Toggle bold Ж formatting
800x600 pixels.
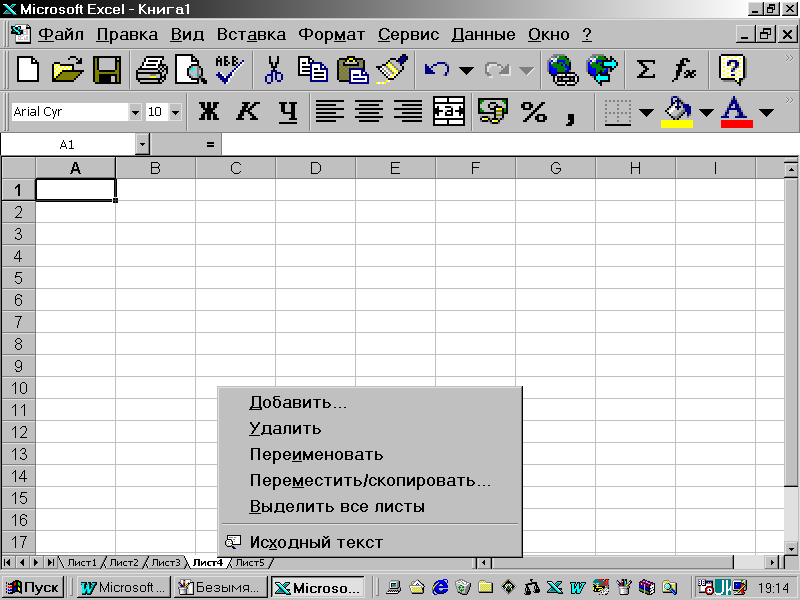point(209,111)
